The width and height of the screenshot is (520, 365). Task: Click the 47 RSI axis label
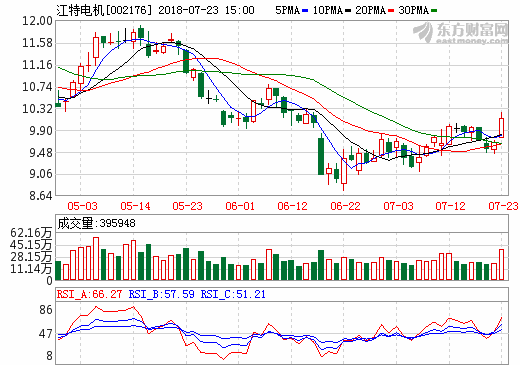(46, 334)
